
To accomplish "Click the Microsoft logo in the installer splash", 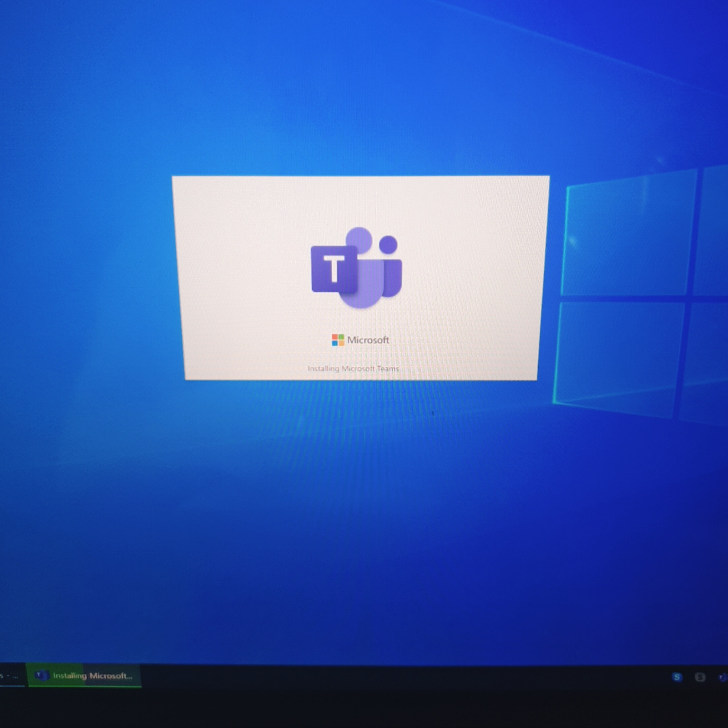I will click(x=361, y=340).
